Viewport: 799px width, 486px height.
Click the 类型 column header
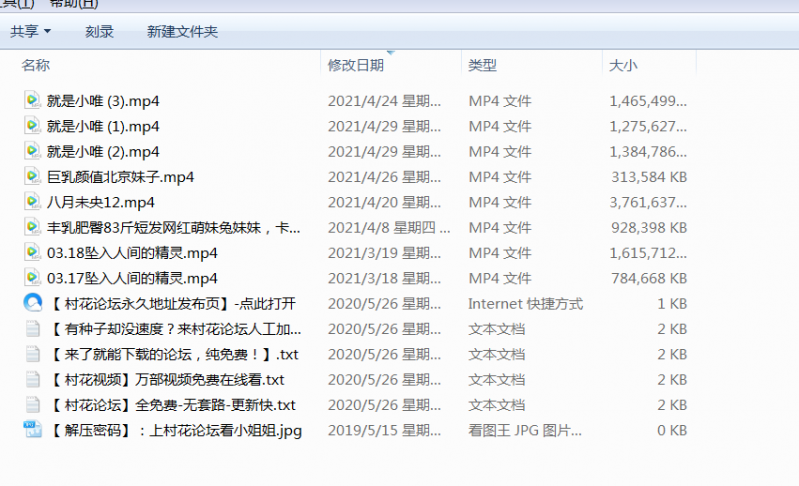(483, 65)
